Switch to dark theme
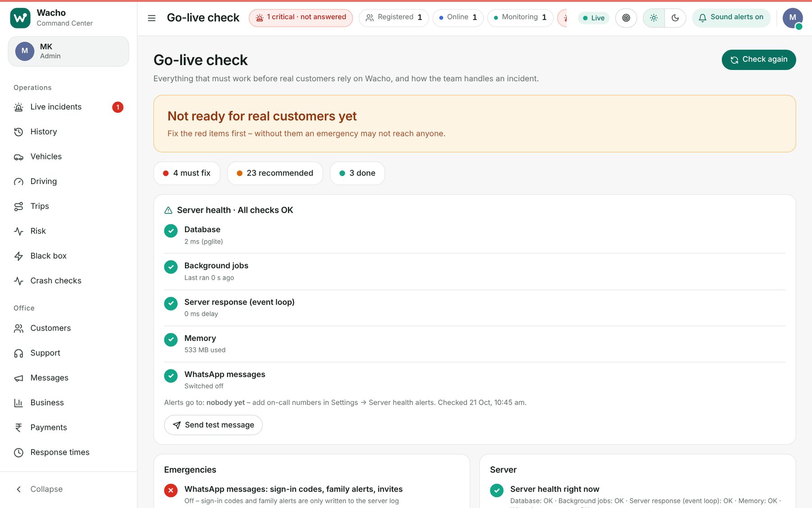The width and height of the screenshot is (812, 508). coord(675,18)
